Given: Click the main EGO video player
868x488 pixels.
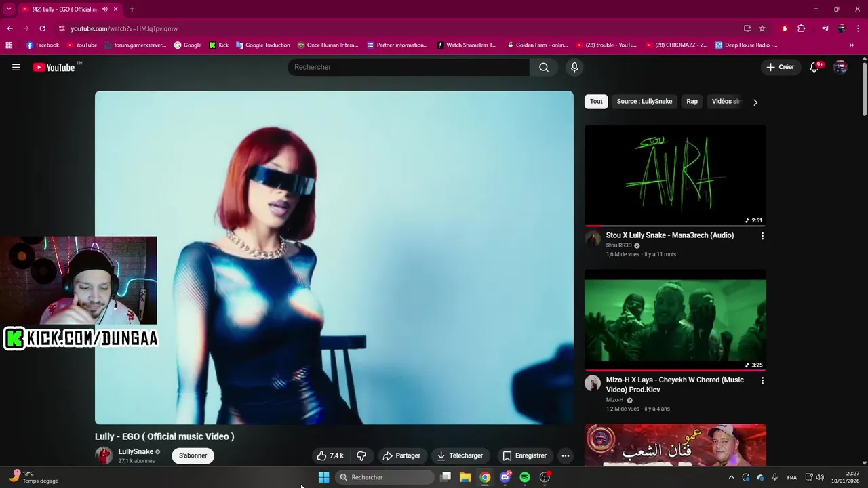Looking at the screenshot, I should (334, 258).
